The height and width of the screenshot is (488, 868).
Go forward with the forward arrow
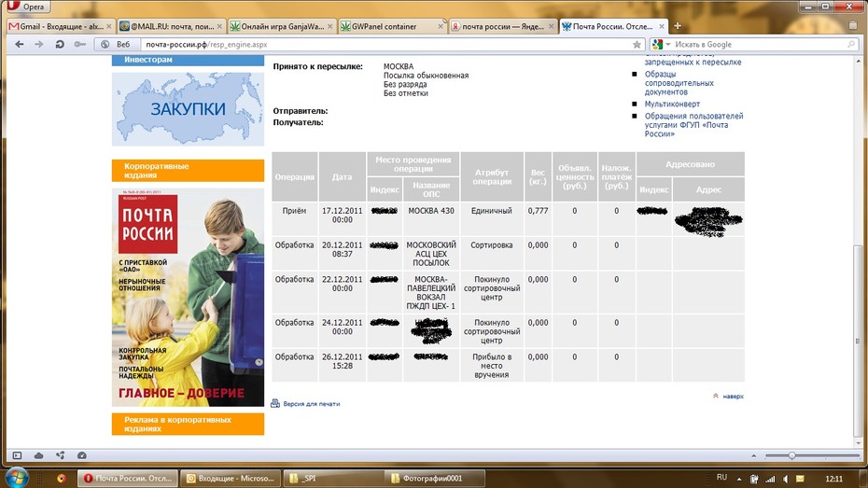point(39,44)
